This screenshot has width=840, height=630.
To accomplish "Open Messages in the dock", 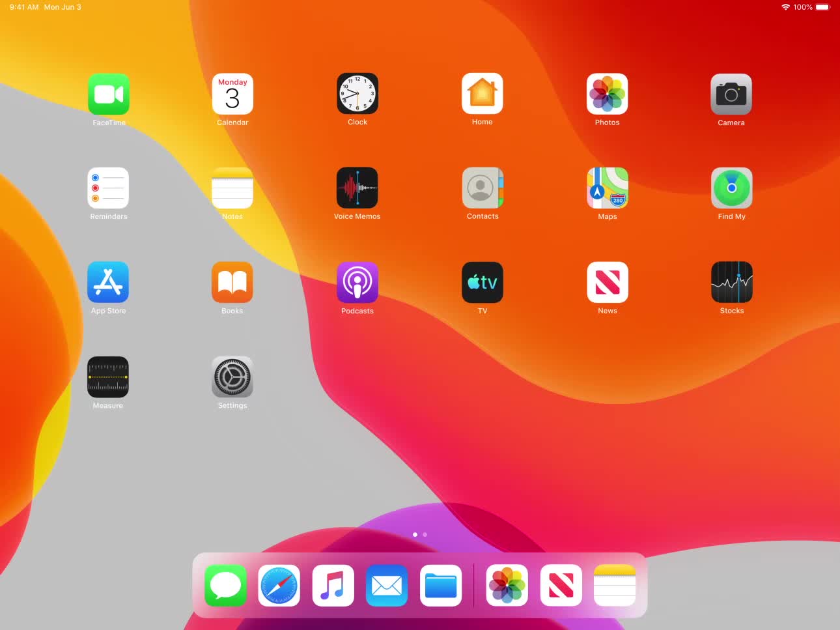I will [225, 586].
